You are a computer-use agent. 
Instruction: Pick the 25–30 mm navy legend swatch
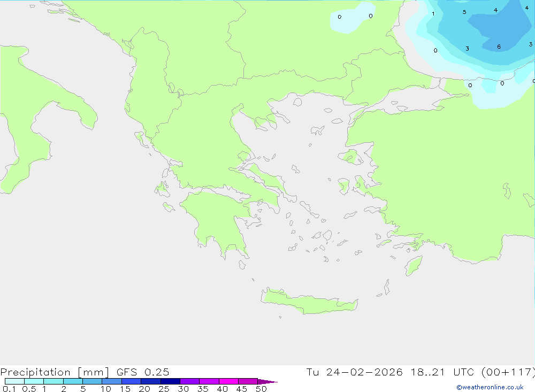tap(170, 381)
